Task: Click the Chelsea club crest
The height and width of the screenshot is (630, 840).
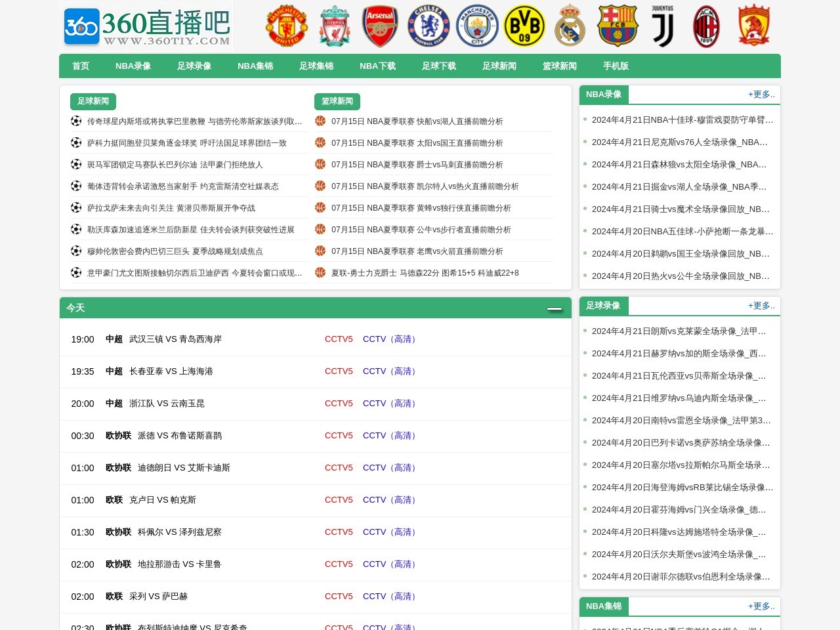Action: 429,26
